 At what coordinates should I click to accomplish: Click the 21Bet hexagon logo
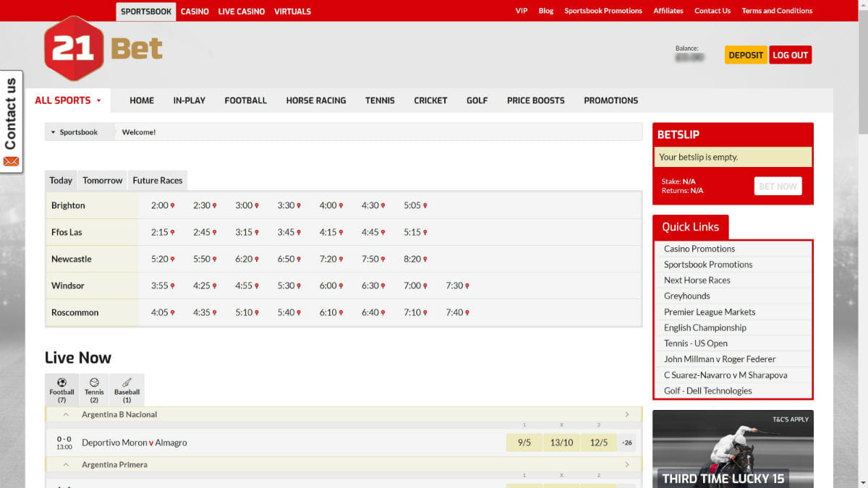(73, 48)
